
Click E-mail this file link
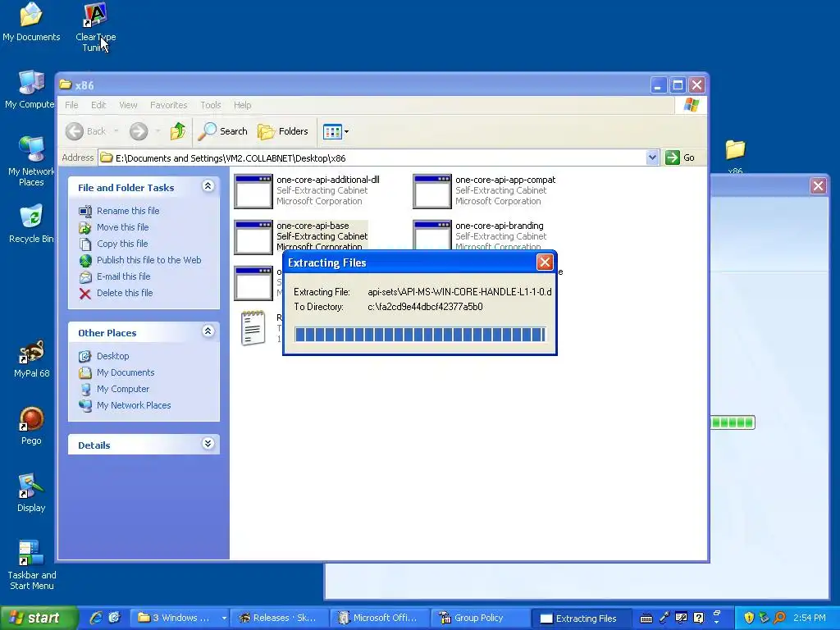click(x=123, y=276)
